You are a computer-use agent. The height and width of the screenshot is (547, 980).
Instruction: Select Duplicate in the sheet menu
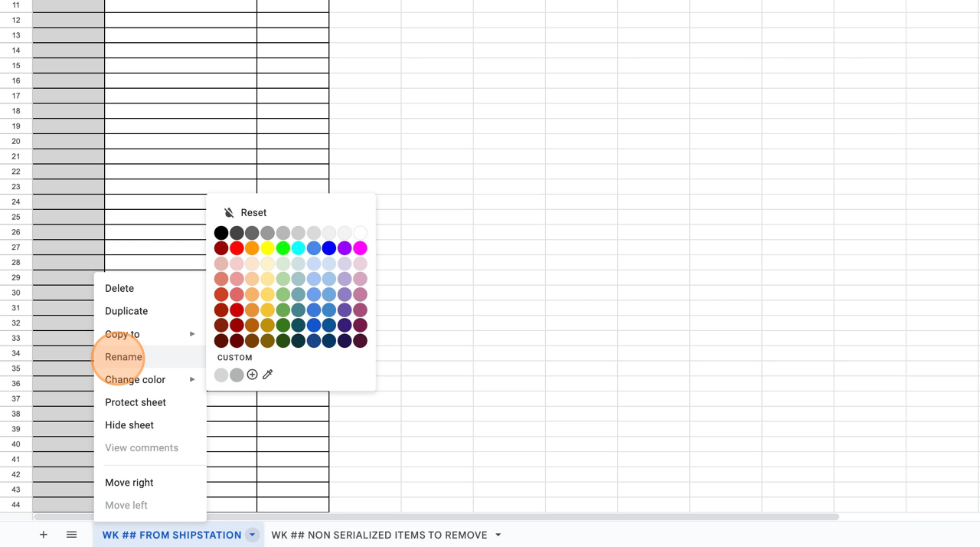coord(126,311)
